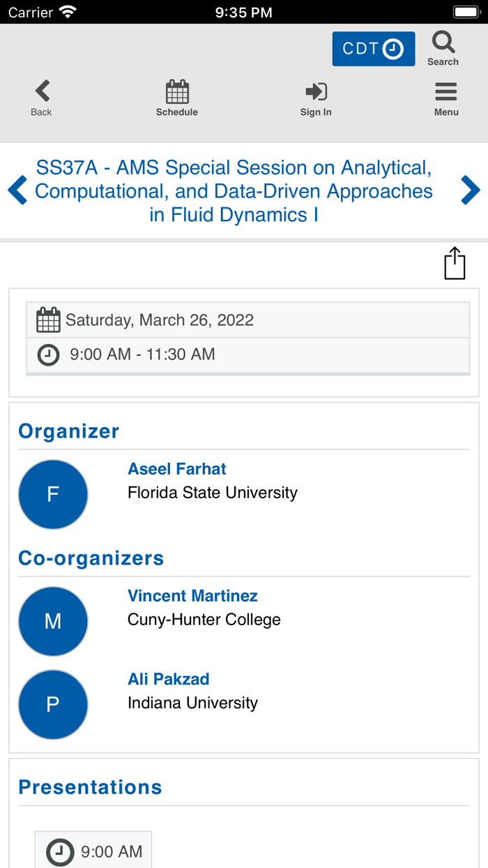Tap the M avatar circle
This screenshot has width=488, height=868.
point(53,621)
